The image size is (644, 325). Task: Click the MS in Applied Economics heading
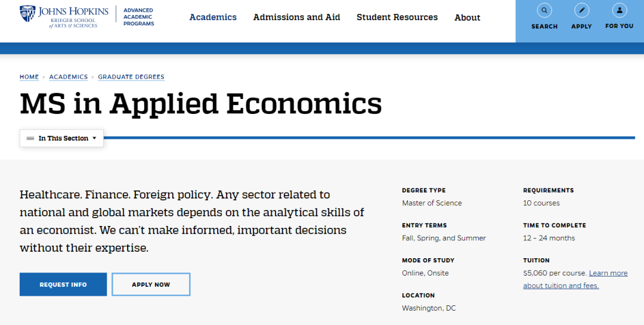point(201,104)
